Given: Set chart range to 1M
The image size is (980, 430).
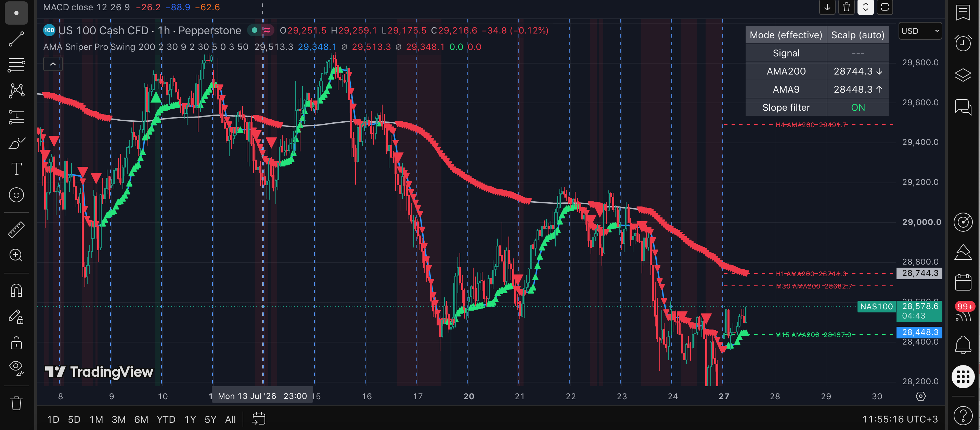Looking at the screenshot, I should [x=96, y=419].
